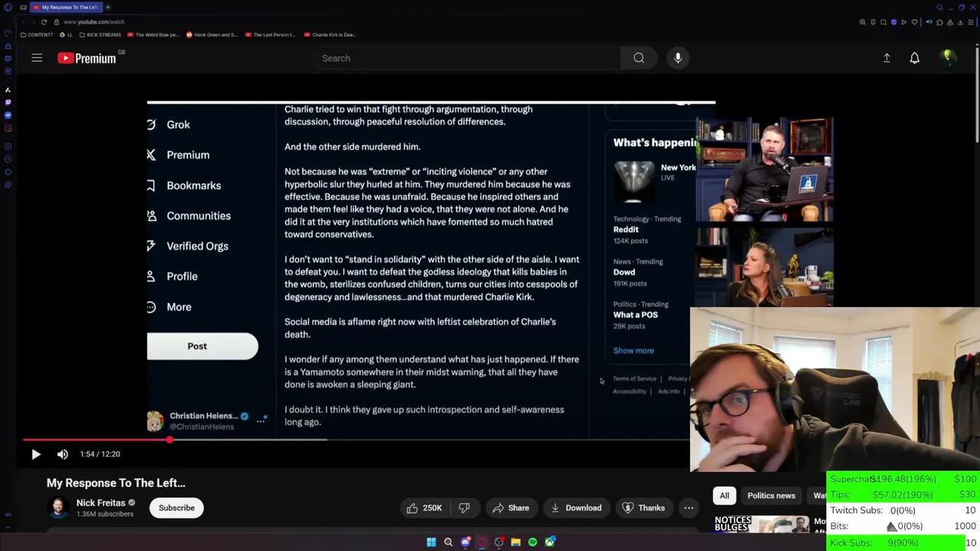Open the Notices Bulges recommended video thumbnail
The width and height of the screenshot is (980, 551).
(762, 524)
